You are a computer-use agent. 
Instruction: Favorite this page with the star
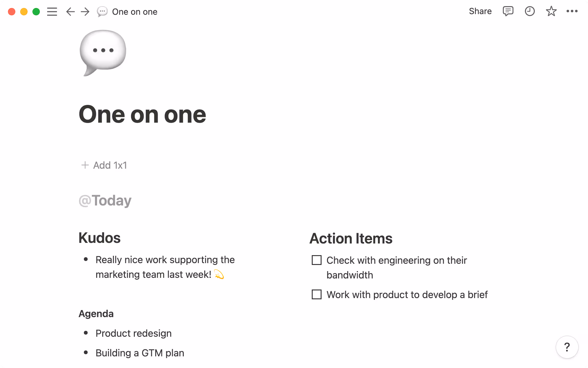click(x=551, y=11)
